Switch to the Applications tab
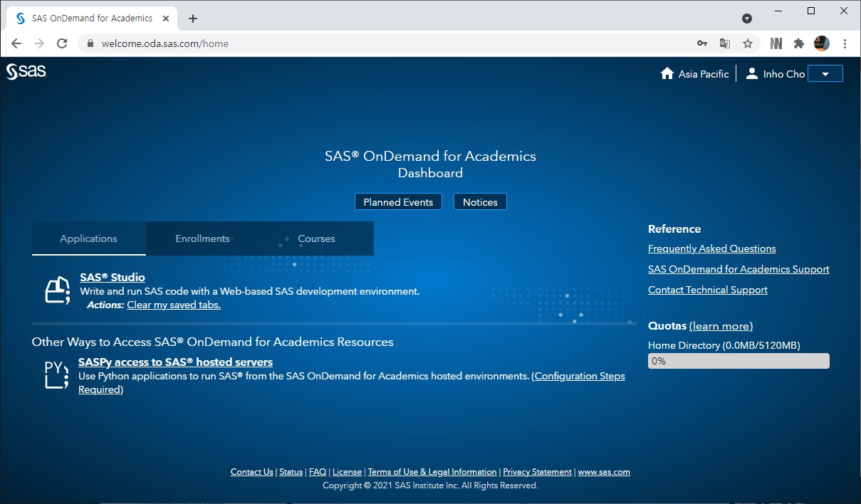The image size is (861, 504). pyautogui.click(x=89, y=238)
